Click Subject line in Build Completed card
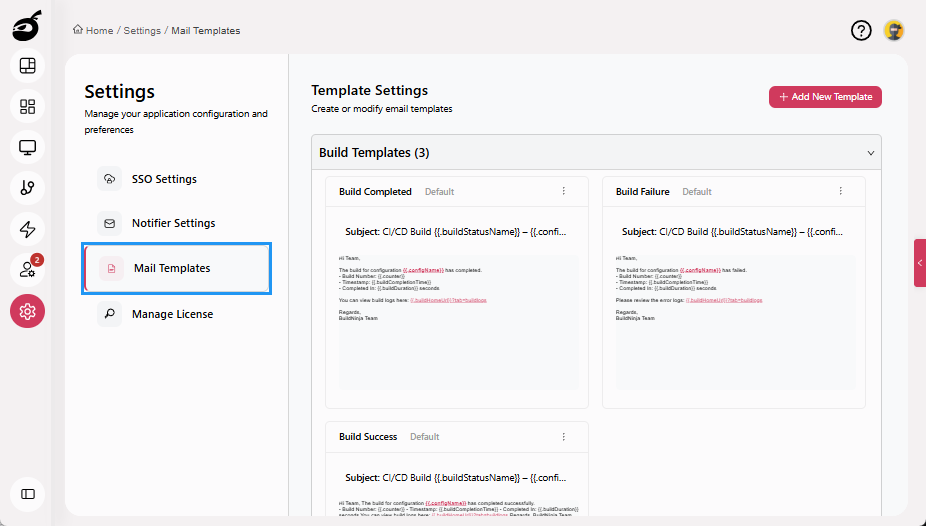The width and height of the screenshot is (926, 526). click(x=455, y=232)
